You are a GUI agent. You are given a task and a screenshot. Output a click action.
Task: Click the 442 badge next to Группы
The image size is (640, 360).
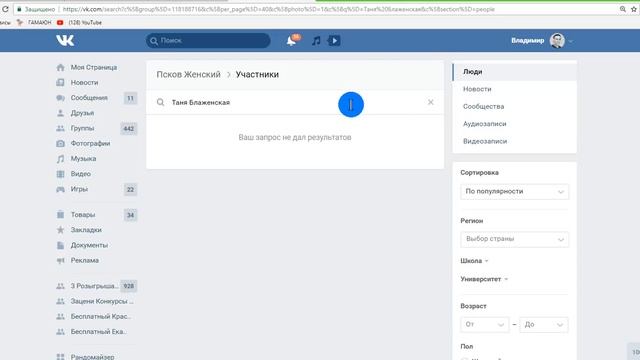(x=129, y=129)
